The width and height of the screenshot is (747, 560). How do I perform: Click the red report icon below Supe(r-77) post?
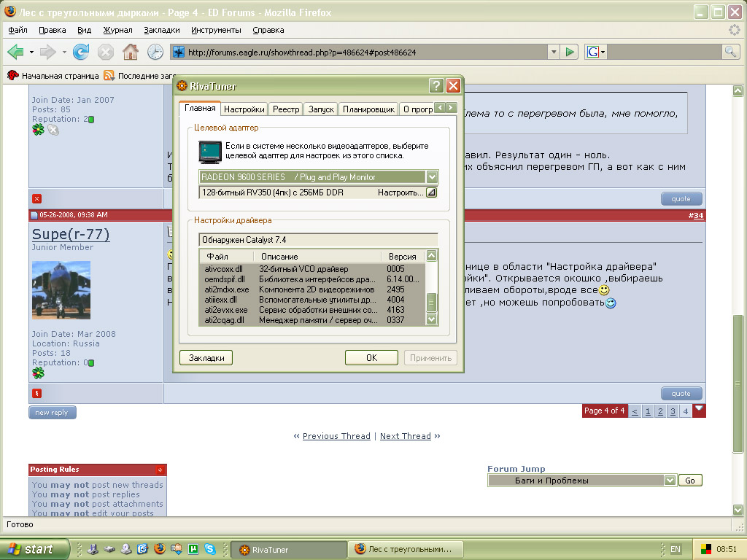pyautogui.click(x=36, y=393)
